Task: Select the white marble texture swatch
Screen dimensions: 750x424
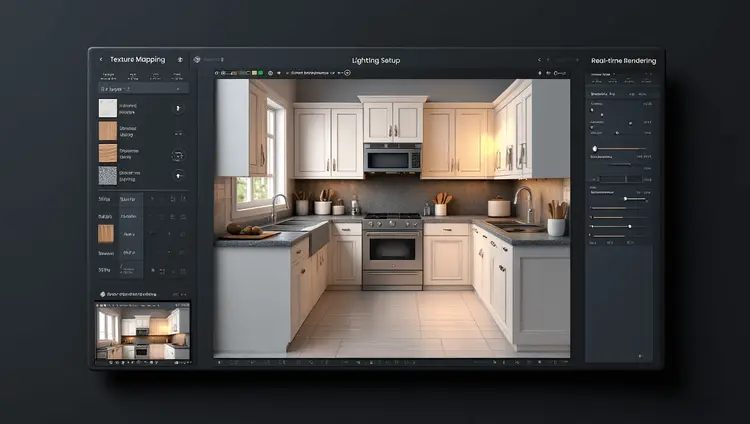Action: pyautogui.click(x=107, y=108)
